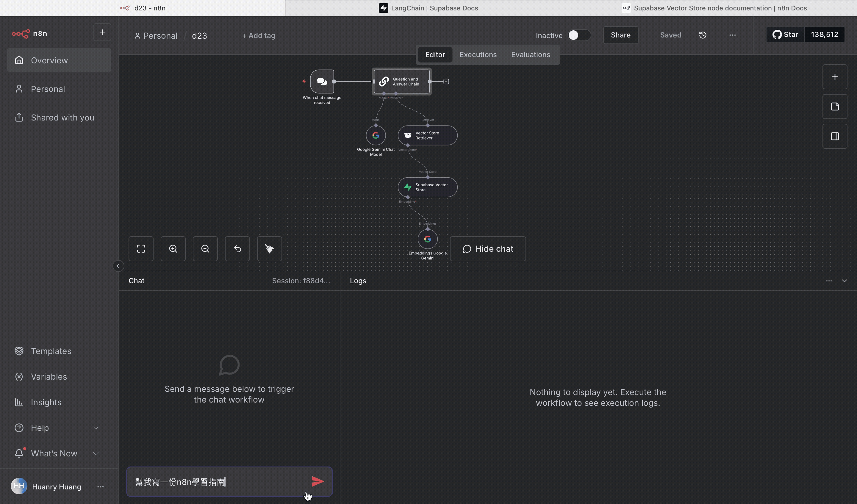Select the When chat message received node
The image size is (857, 504).
(x=322, y=81)
